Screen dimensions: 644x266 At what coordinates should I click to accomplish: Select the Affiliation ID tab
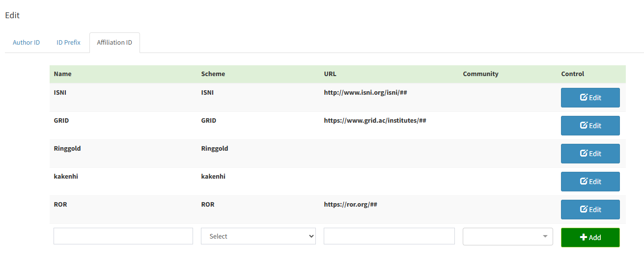[114, 42]
